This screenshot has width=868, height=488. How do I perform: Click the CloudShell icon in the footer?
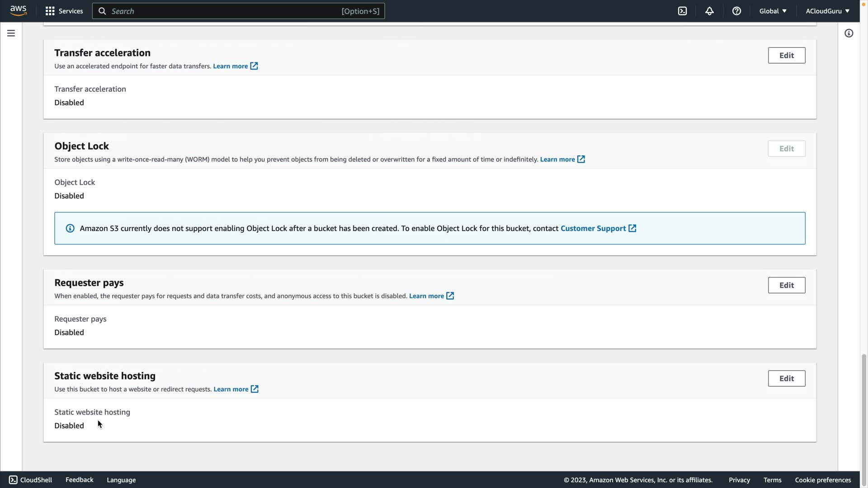coord(13,480)
